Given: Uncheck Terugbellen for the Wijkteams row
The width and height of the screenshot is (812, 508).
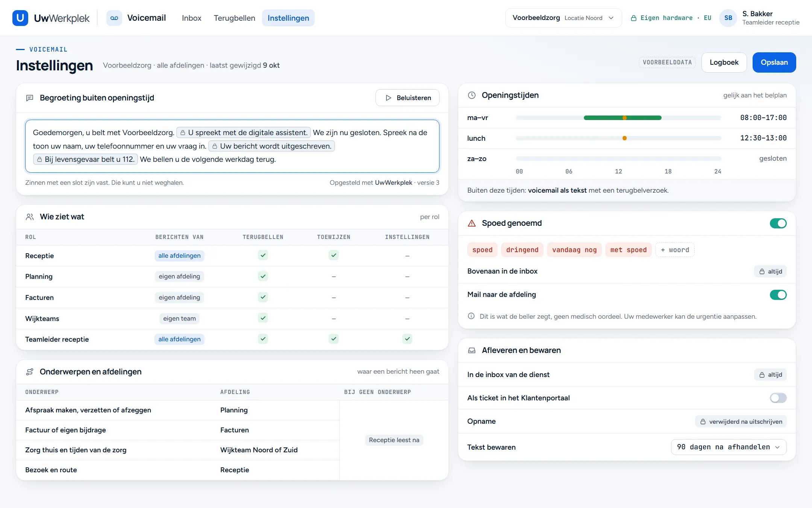Looking at the screenshot, I should click(x=263, y=318).
